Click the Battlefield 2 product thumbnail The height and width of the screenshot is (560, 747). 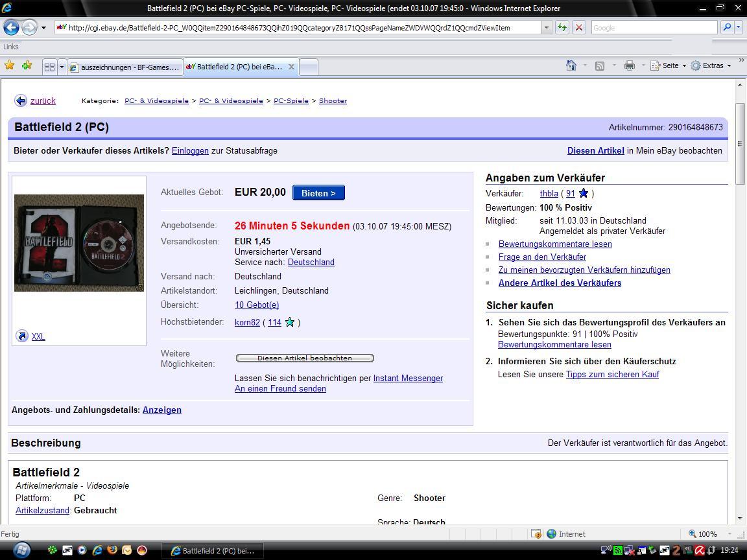[x=79, y=243]
